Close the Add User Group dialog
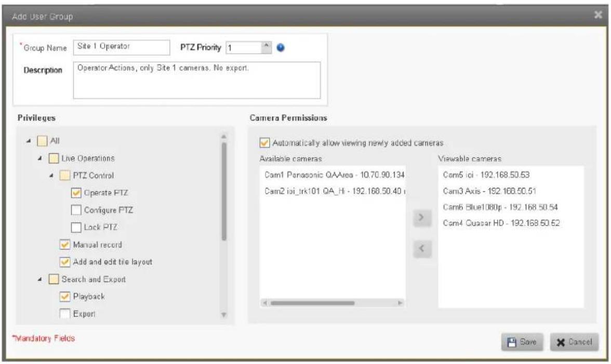 point(597,15)
